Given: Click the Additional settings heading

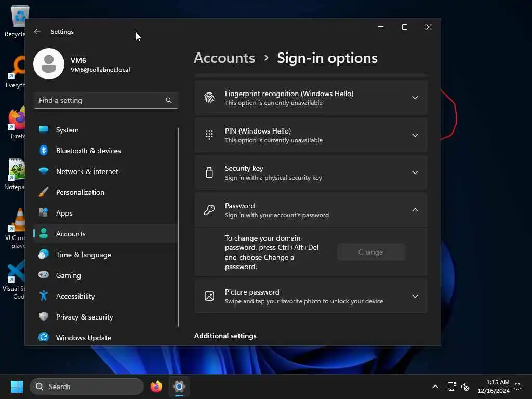Looking at the screenshot, I should point(225,336).
